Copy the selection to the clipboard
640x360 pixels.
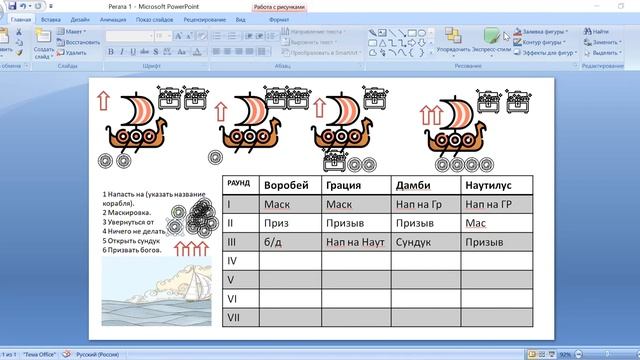click(19, 42)
